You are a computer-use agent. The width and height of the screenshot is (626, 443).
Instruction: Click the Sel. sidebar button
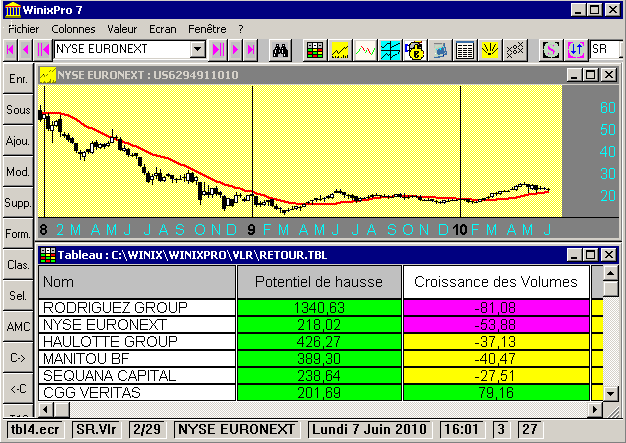click(18, 296)
